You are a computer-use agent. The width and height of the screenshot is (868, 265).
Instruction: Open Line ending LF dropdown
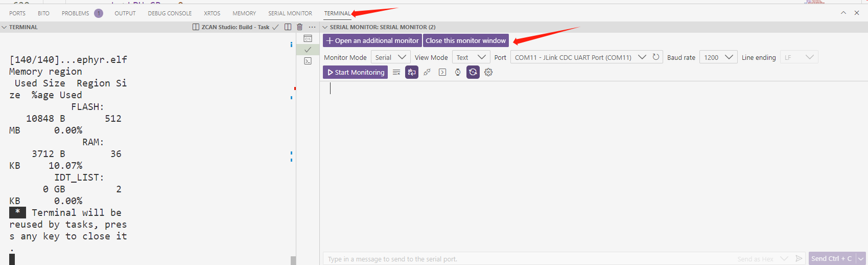click(799, 57)
